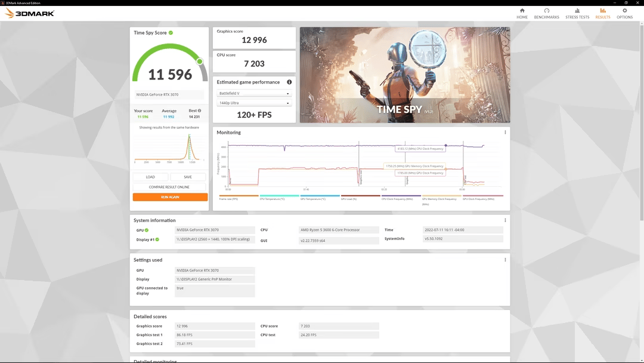Image resolution: width=644 pixels, height=363 pixels.
Task: Click the orange RUN AGAIN button
Action: 170,198
